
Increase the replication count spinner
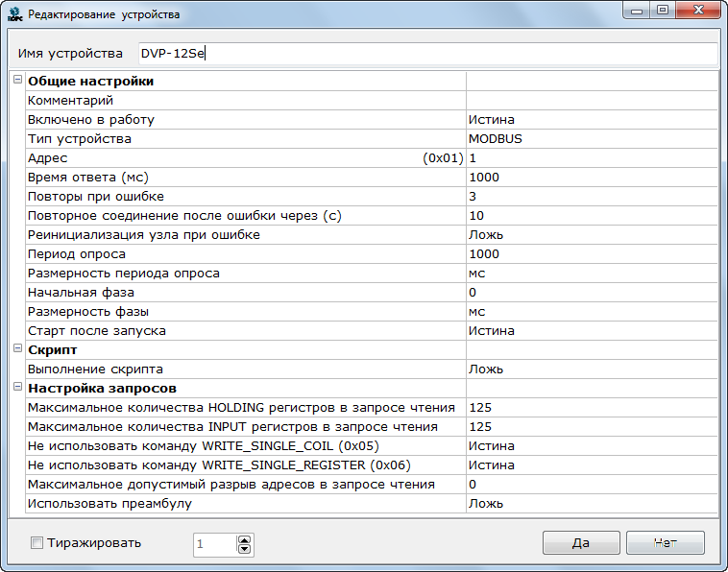point(244,539)
